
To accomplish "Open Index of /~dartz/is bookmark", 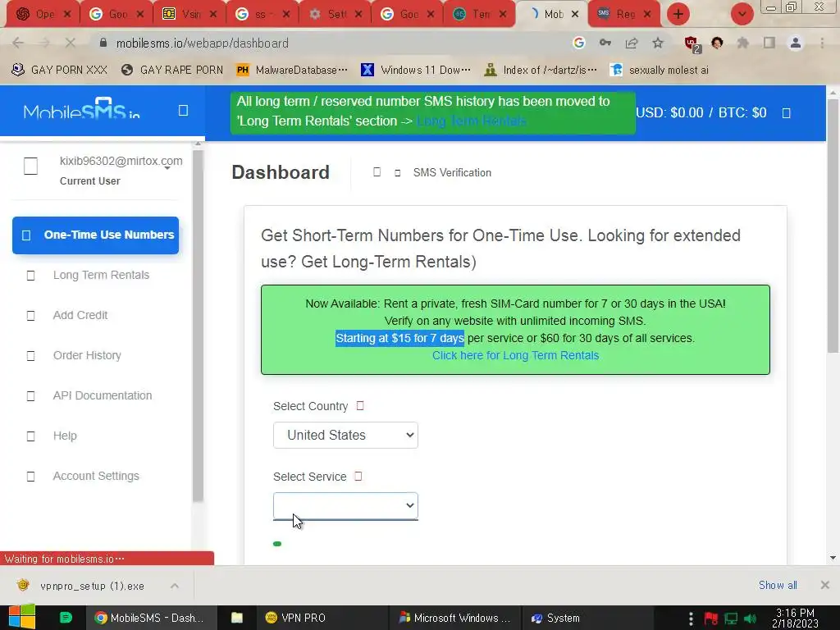I will coord(540,70).
